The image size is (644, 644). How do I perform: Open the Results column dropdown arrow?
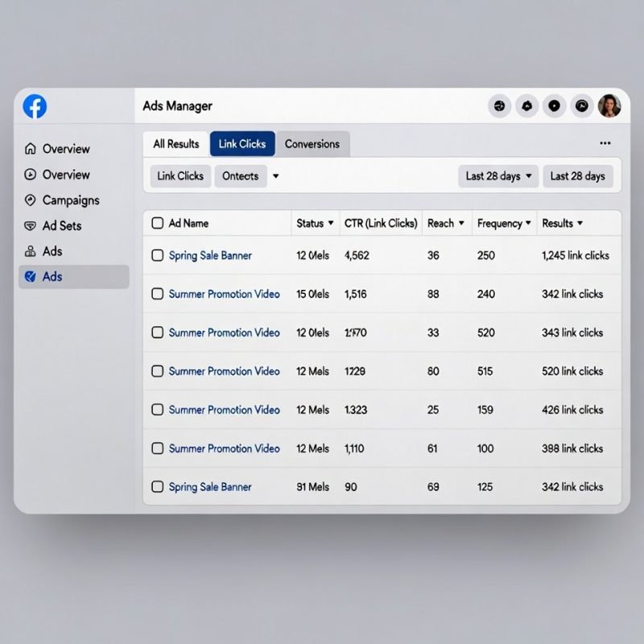(x=580, y=223)
